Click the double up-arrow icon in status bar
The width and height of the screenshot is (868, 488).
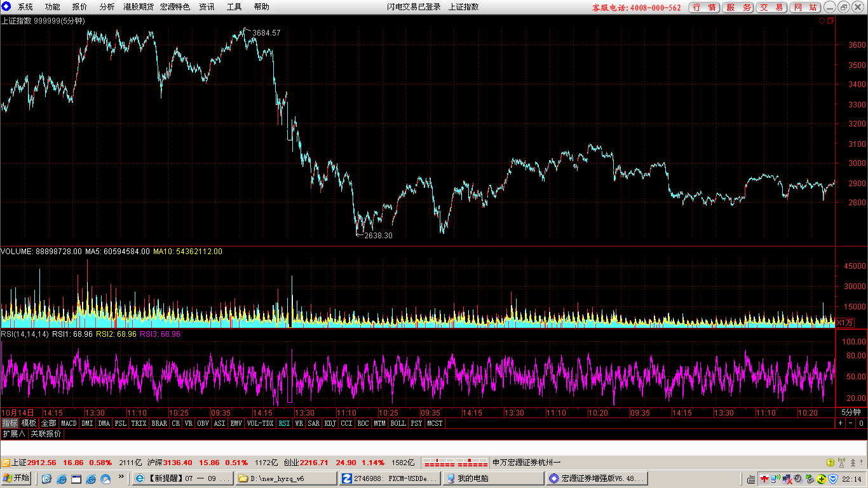tap(851, 463)
